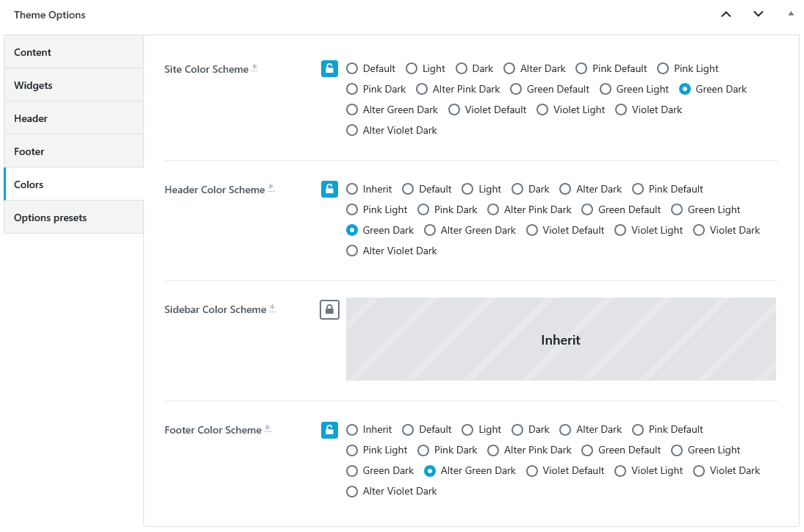The height and width of the screenshot is (532, 804).
Task: Go to the Footer tab
Action: coord(73,151)
